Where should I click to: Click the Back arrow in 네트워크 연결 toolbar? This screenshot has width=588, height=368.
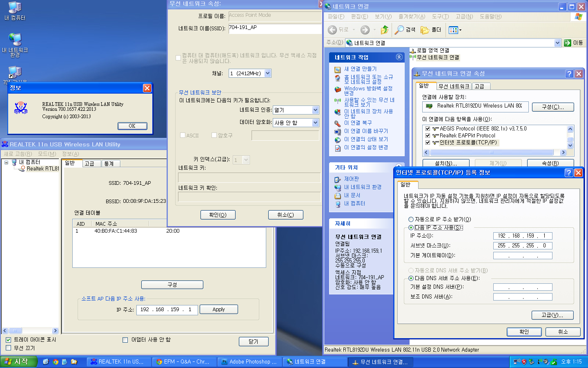[x=332, y=30]
